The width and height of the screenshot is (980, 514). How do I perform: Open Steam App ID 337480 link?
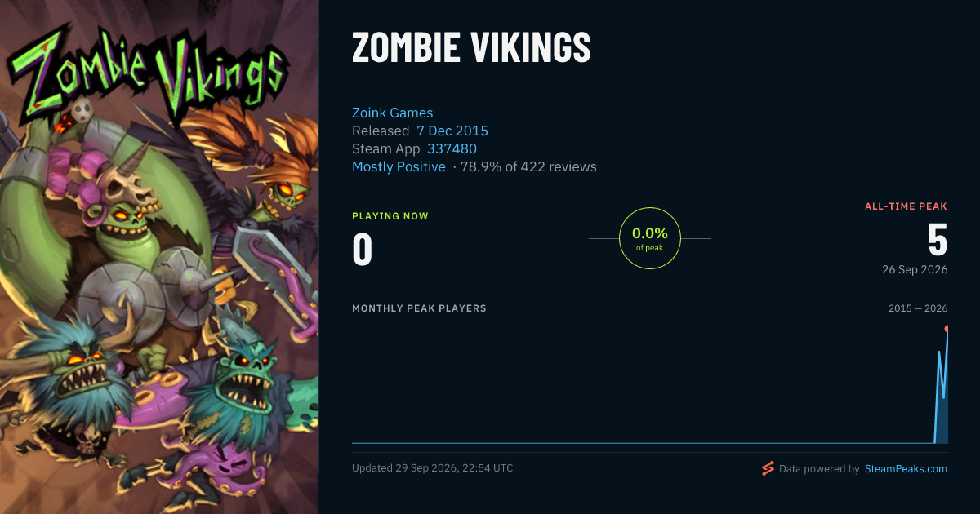pos(452,148)
